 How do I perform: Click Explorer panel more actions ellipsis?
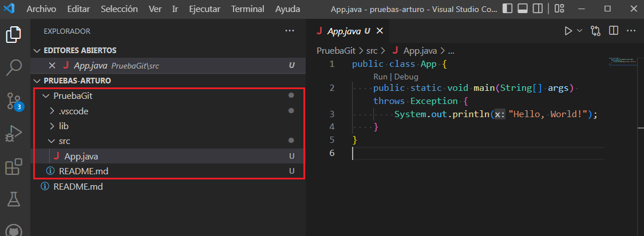pyautogui.click(x=290, y=31)
